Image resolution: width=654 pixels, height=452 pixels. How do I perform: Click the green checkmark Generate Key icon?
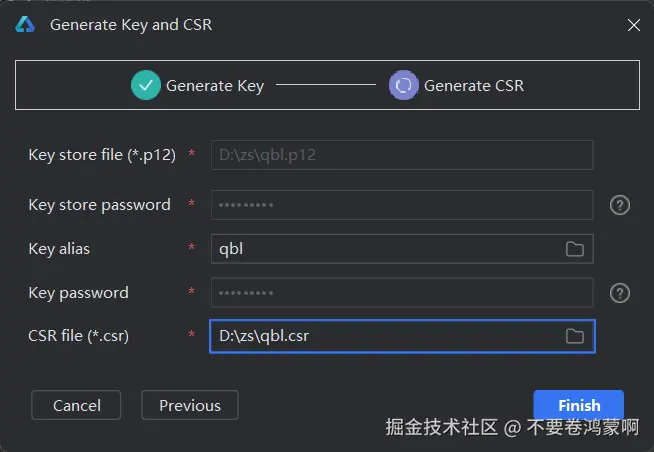pos(146,85)
